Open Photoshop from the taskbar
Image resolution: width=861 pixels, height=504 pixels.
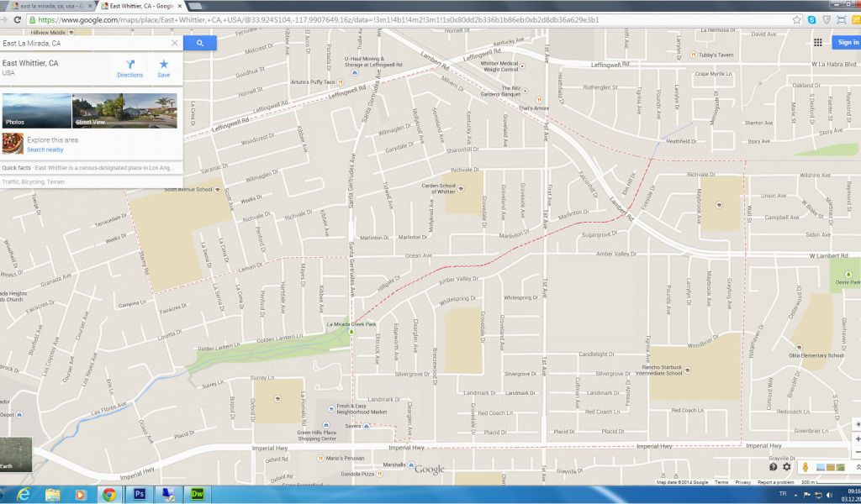pyautogui.click(x=139, y=494)
